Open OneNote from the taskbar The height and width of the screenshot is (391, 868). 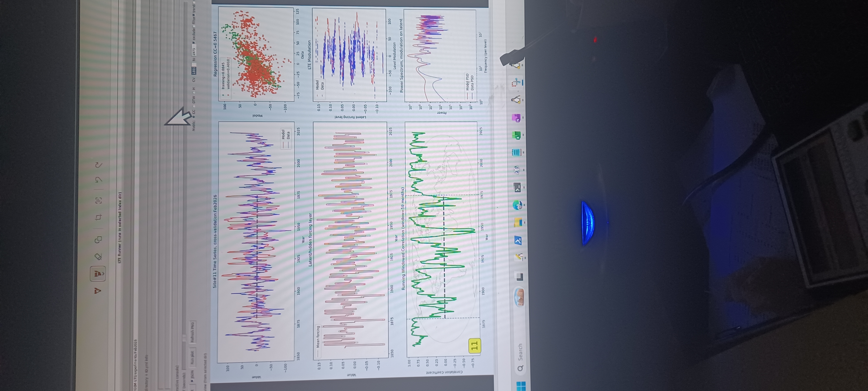pos(516,118)
